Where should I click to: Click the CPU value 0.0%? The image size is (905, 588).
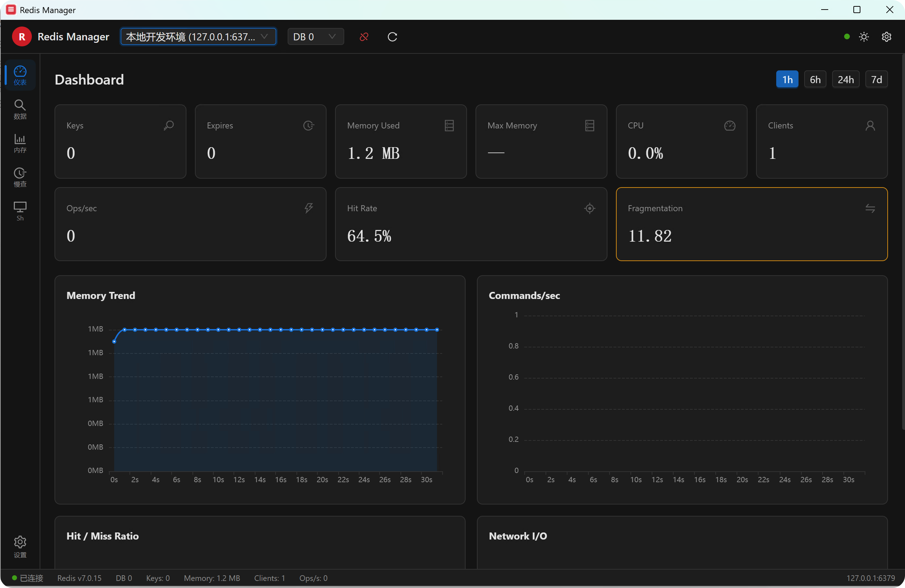coord(645,153)
